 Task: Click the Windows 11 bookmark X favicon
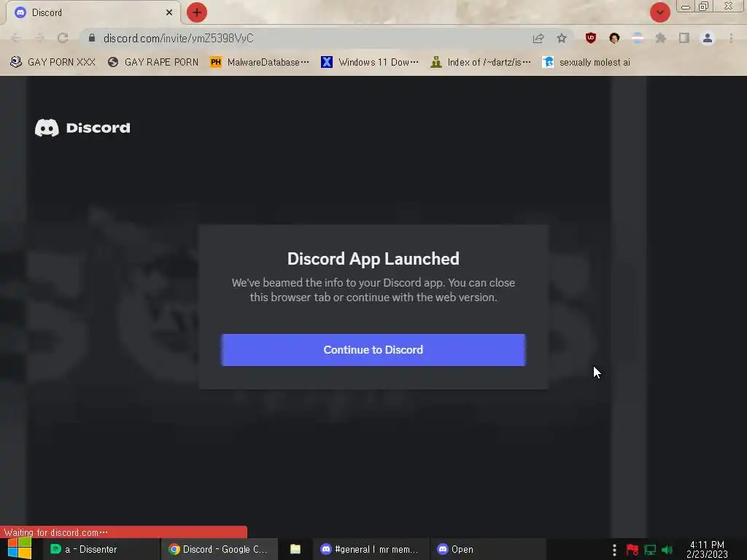click(x=327, y=63)
